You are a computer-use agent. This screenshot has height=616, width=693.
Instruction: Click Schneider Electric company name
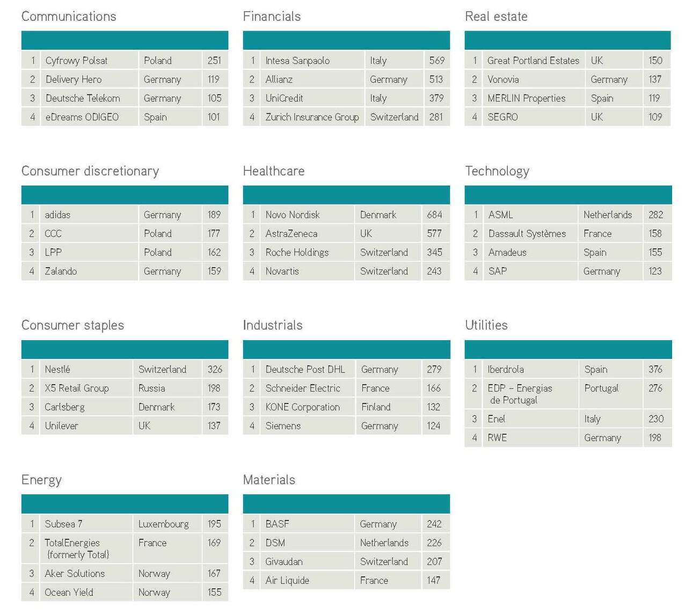point(303,388)
